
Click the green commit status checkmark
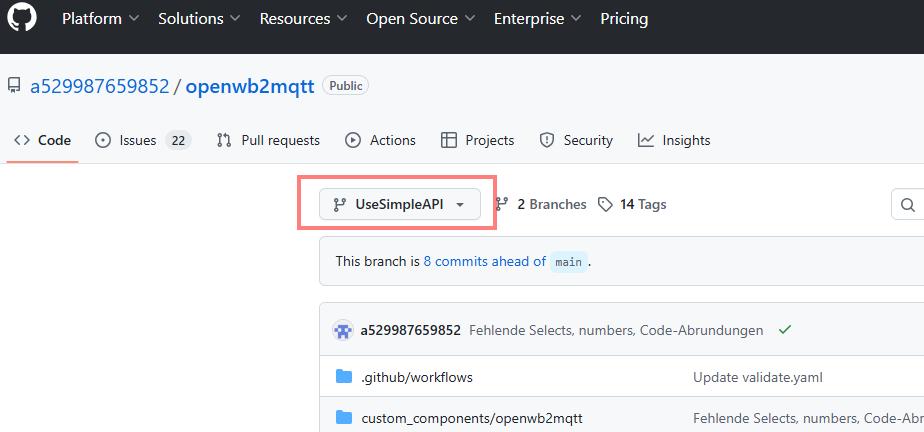pyautogui.click(x=784, y=330)
